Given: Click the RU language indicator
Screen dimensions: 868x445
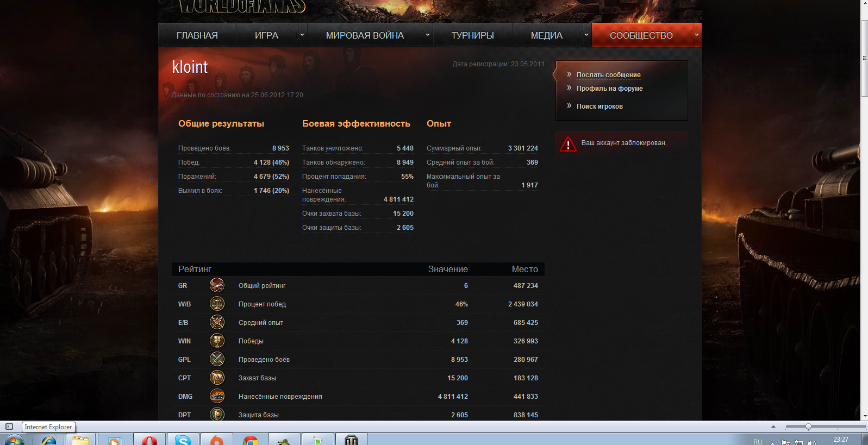Looking at the screenshot, I should click(758, 442).
